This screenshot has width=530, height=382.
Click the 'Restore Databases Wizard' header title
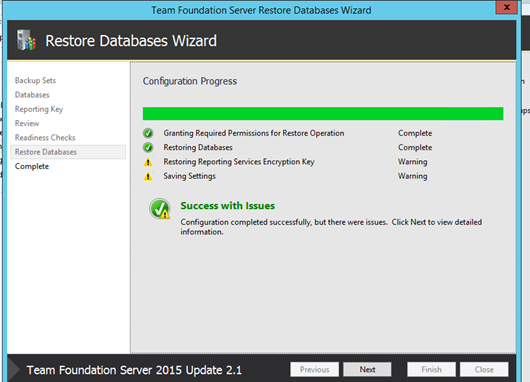(131, 41)
